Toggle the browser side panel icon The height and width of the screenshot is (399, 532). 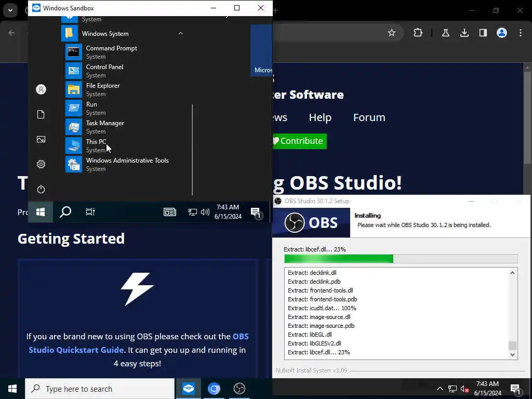pos(483,33)
